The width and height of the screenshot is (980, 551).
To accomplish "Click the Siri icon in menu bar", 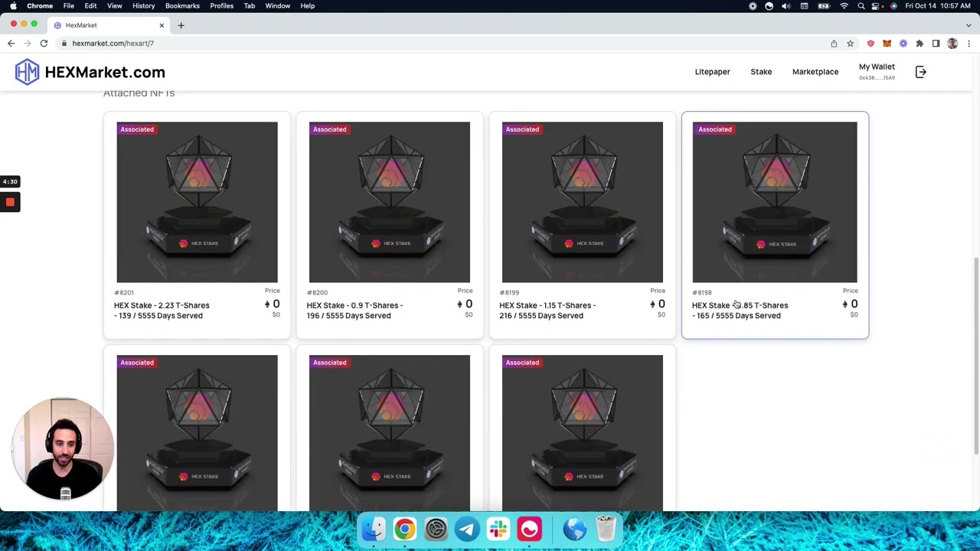I will [x=893, y=6].
